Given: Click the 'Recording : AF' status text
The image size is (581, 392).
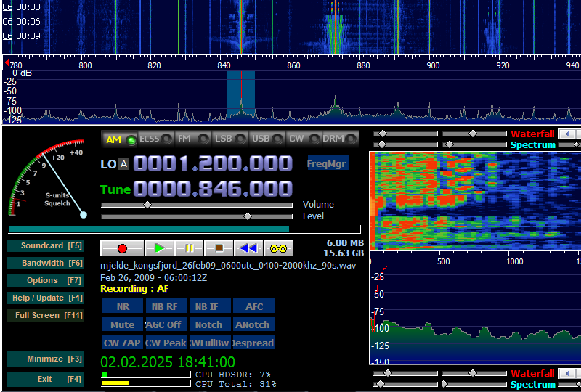Looking at the screenshot, I should (134, 289).
